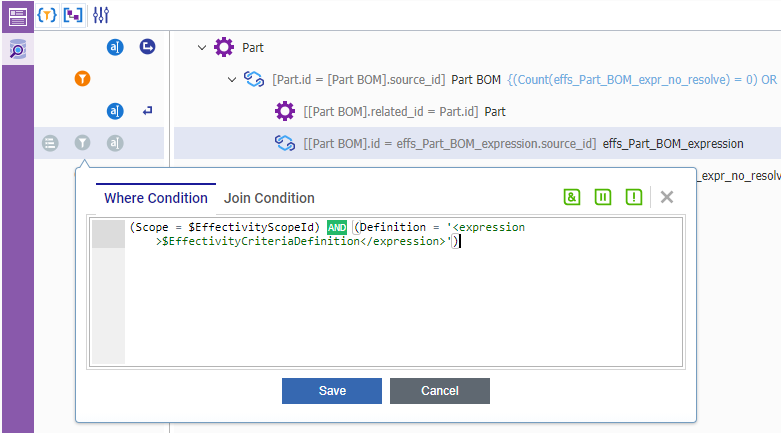Cancel the condition edit
781x433 pixels.
(x=440, y=391)
